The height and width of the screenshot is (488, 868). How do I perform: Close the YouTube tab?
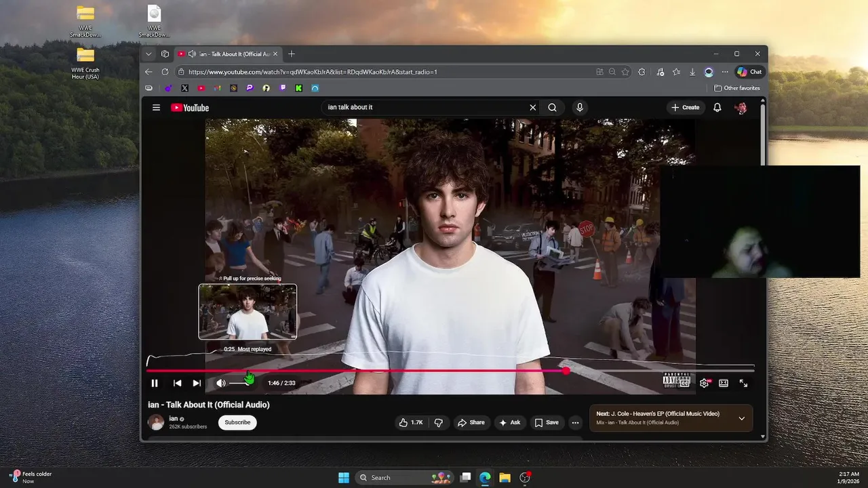tap(275, 54)
